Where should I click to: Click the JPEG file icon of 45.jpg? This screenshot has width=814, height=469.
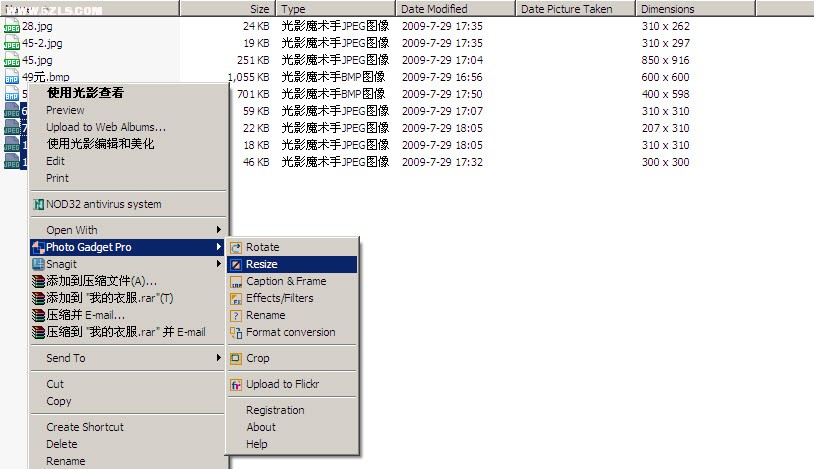coord(11,60)
